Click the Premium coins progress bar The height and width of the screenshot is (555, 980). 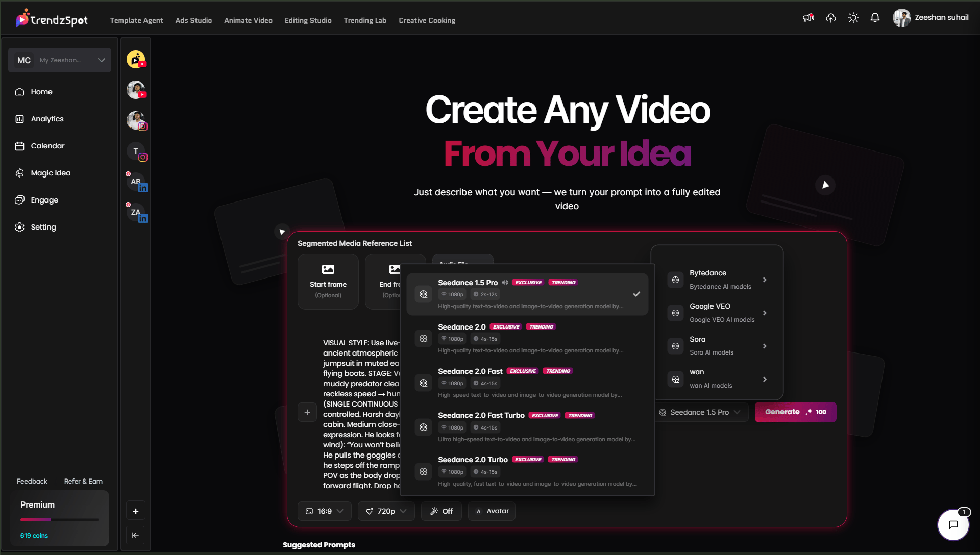click(x=60, y=520)
